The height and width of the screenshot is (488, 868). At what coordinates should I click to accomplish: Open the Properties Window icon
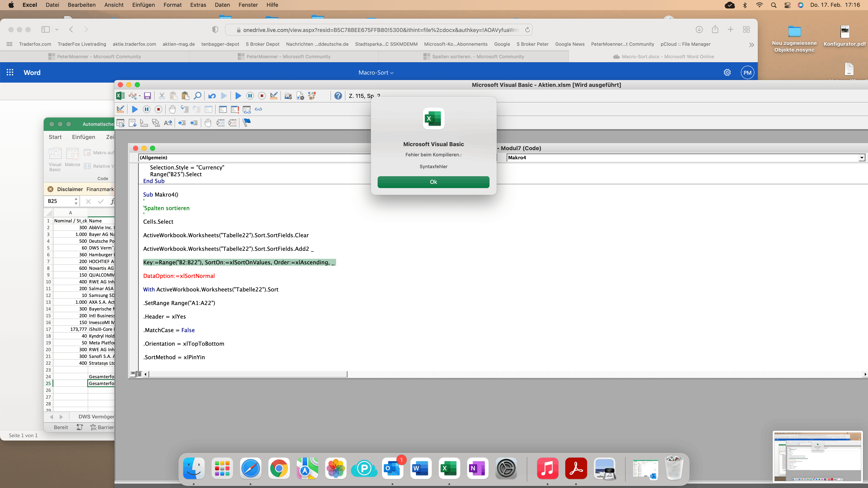pos(300,96)
